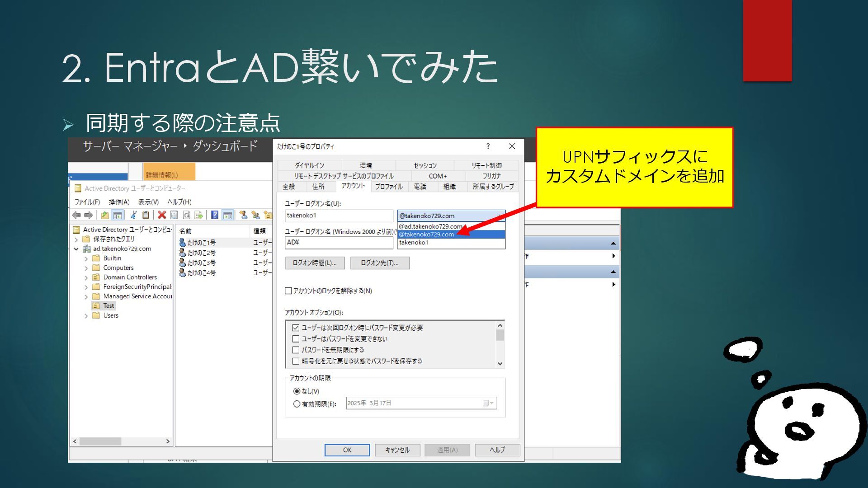The image size is (868, 488).
Task: Select the 有効期限 radio button
Action: [x=297, y=404]
